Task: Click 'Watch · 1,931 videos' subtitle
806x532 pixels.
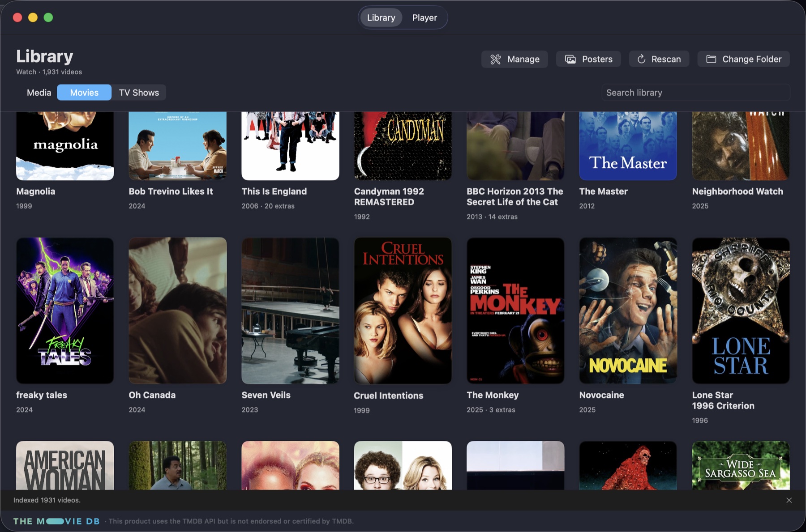Action: (49, 72)
